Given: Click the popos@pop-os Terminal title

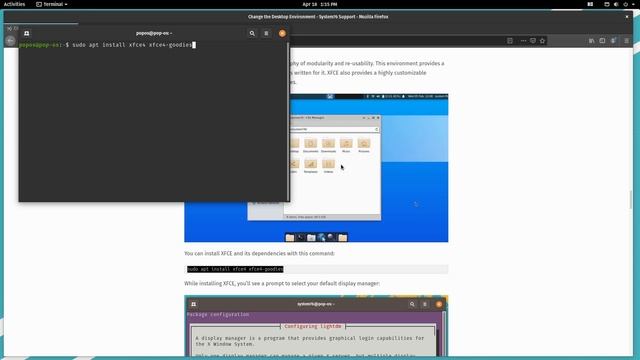Looking at the screenshot, I should coord(153,33).
